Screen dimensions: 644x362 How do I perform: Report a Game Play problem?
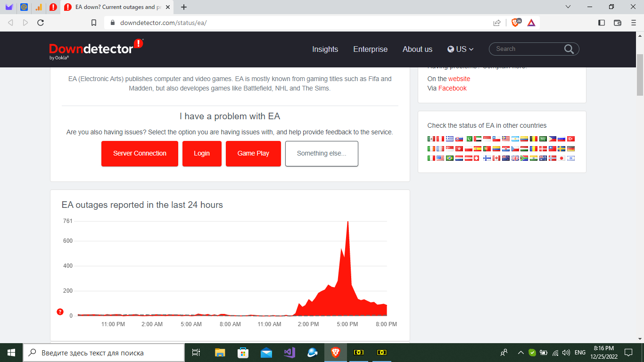point(253,154)
